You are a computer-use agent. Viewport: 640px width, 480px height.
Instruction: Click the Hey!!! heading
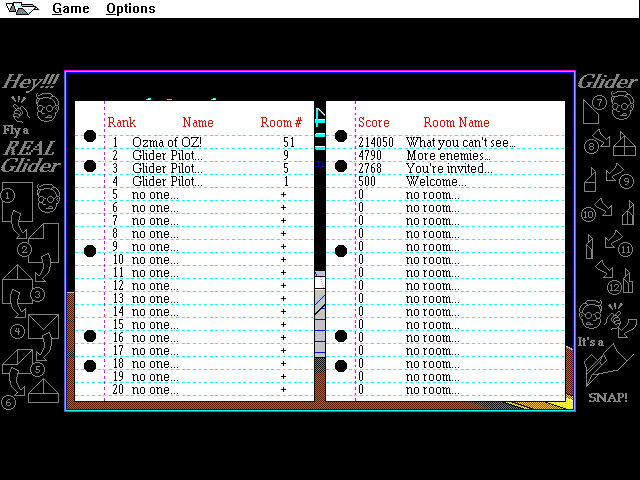point(31,82)
